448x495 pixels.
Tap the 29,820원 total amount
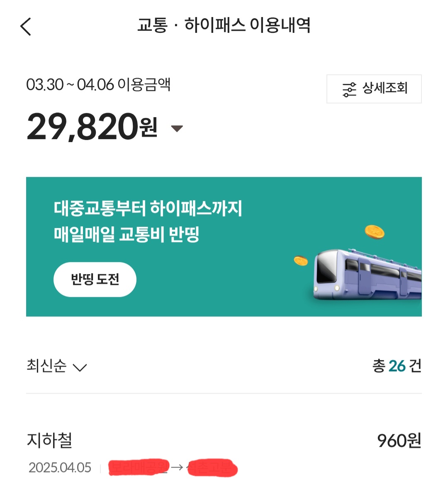coord(92,127)
